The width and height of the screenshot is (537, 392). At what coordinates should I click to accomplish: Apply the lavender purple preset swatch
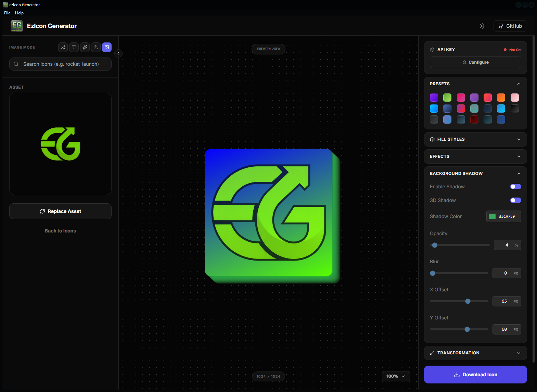point(474,98)
